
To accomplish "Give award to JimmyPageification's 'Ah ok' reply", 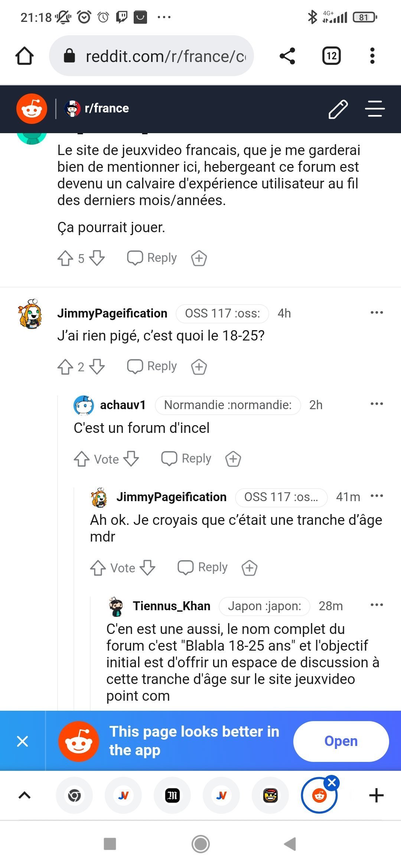I will click(250, 568).
